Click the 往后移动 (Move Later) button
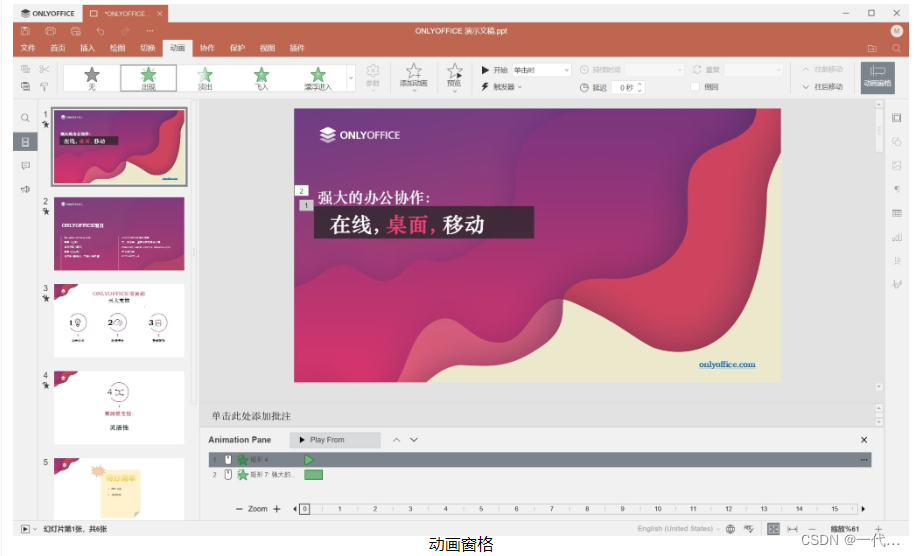Image resolution: width=915 pixels, height=556 pixels. (x=823, y=86)
